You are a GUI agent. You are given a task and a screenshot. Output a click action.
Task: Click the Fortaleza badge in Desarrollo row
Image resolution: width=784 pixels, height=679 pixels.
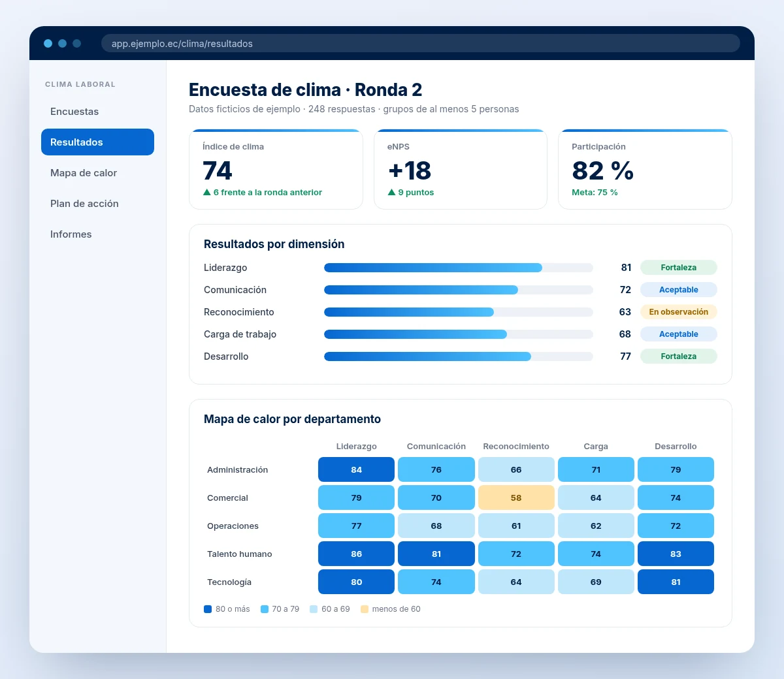click(x=679, y=356)
